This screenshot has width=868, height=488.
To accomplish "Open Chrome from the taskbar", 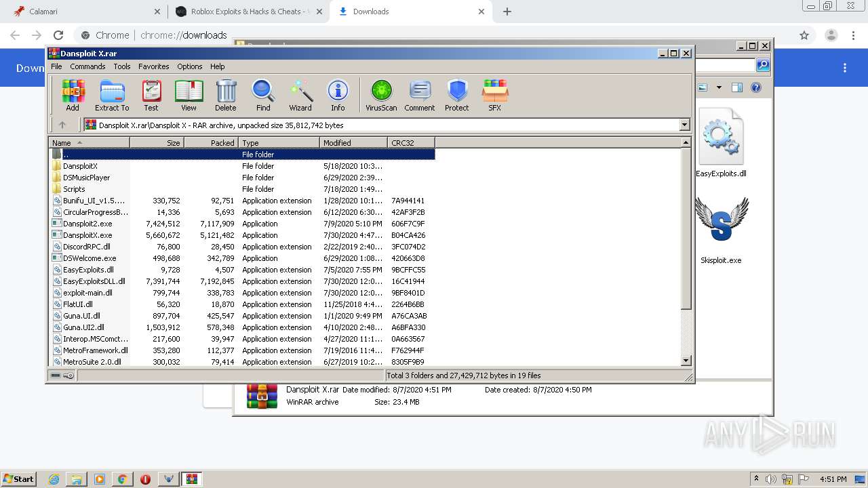I will pos(123,479).
